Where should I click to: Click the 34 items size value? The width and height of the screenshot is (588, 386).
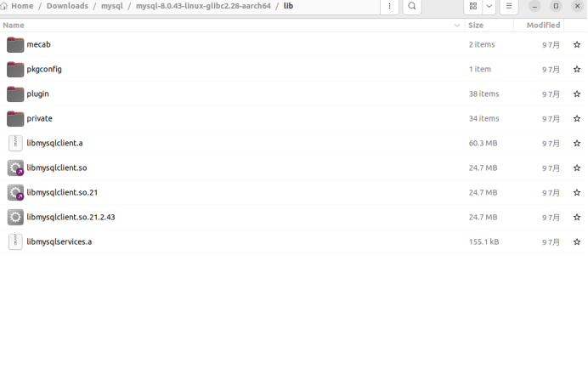[x=483, y=118]
